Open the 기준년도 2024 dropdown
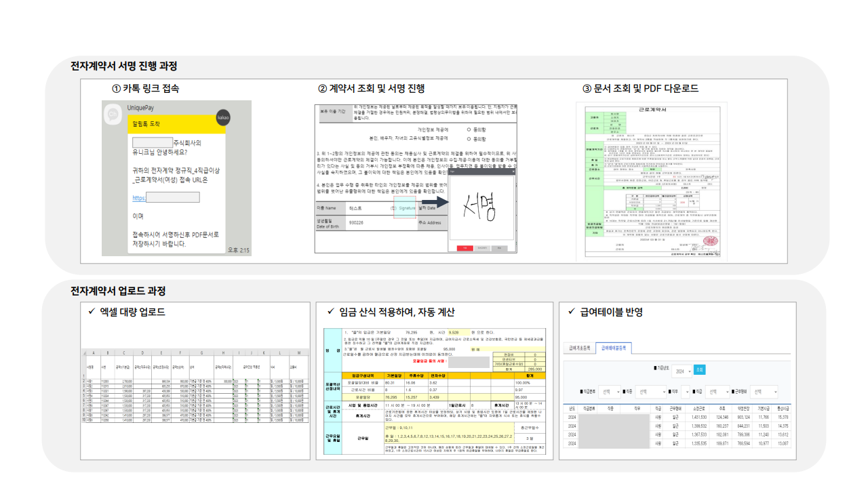868x488 pixels. tap(681, 371)
